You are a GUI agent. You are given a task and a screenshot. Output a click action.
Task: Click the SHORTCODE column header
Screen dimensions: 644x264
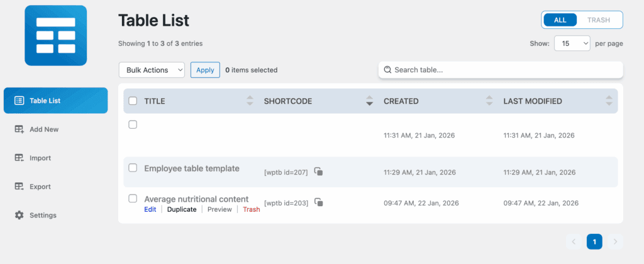pyautogui.click(x=288, y=101)
